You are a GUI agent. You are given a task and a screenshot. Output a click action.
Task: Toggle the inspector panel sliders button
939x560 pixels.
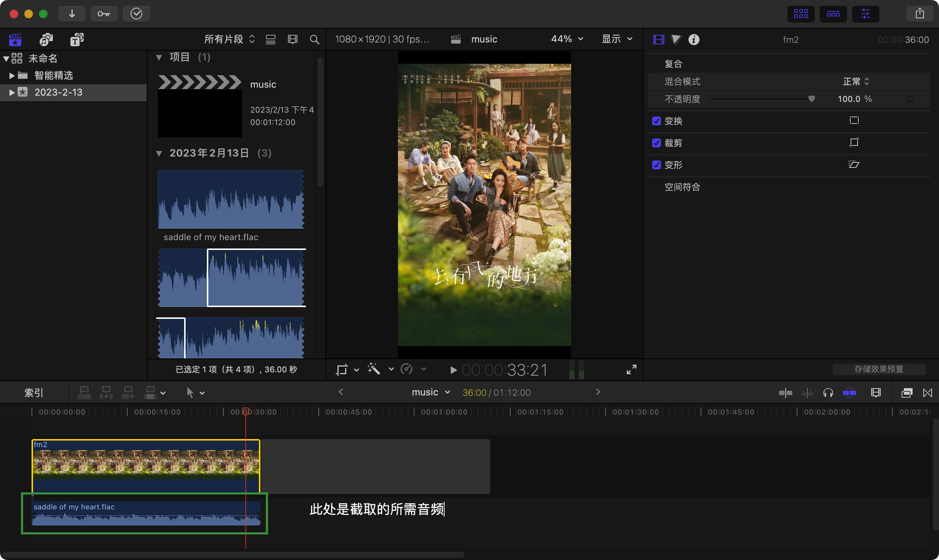point(865,14)
